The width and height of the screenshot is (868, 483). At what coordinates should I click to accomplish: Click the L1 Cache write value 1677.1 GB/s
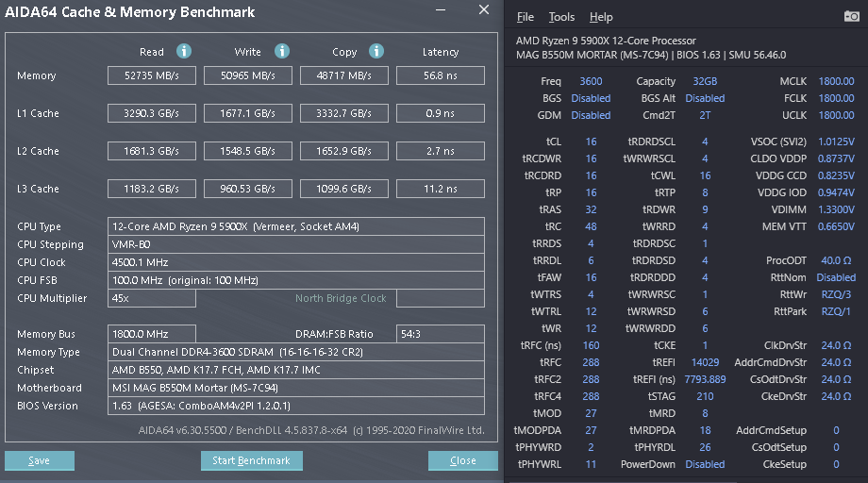click(x=248, y=113)
